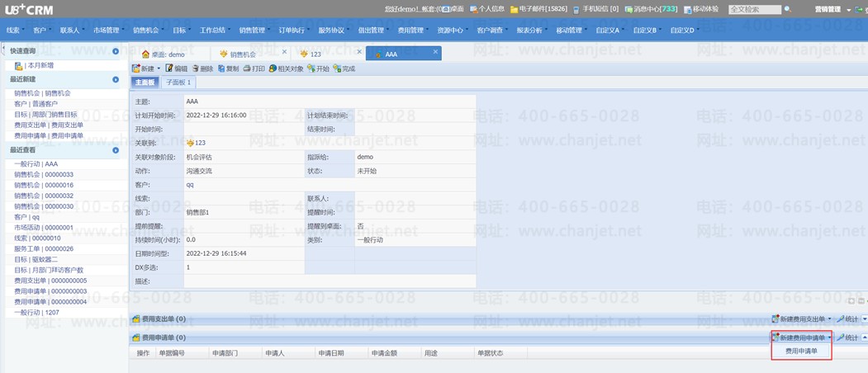This screenshot has width=868, height=373.
Task: Click the 编辑 (Edit) toolbar icon
Action: (x=176, y=68)
